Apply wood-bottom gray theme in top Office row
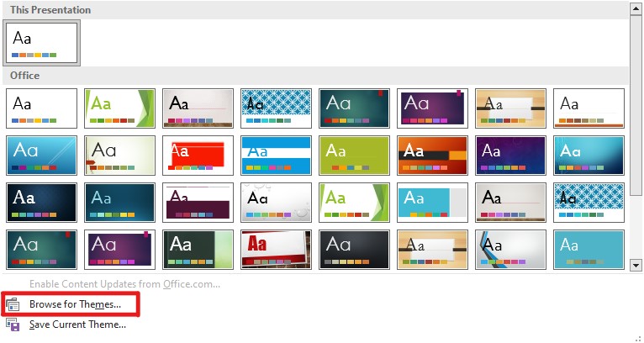 pos(198,108)
